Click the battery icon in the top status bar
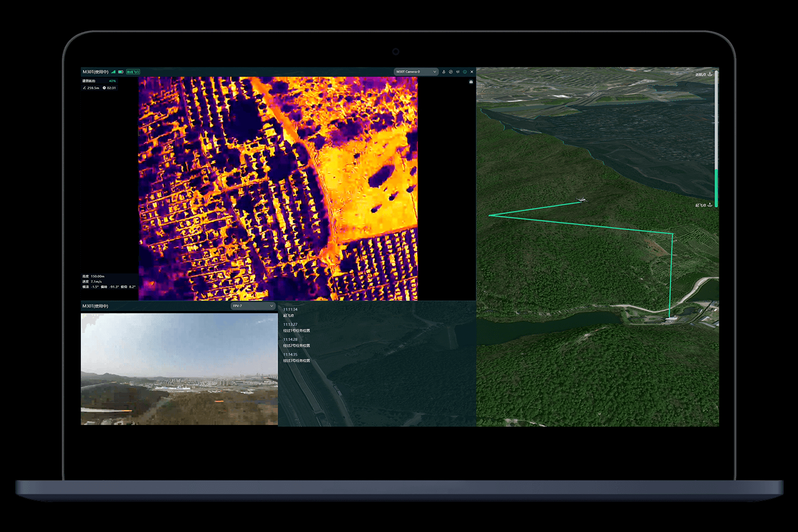 pyautogui.click(x=121, y=72)
